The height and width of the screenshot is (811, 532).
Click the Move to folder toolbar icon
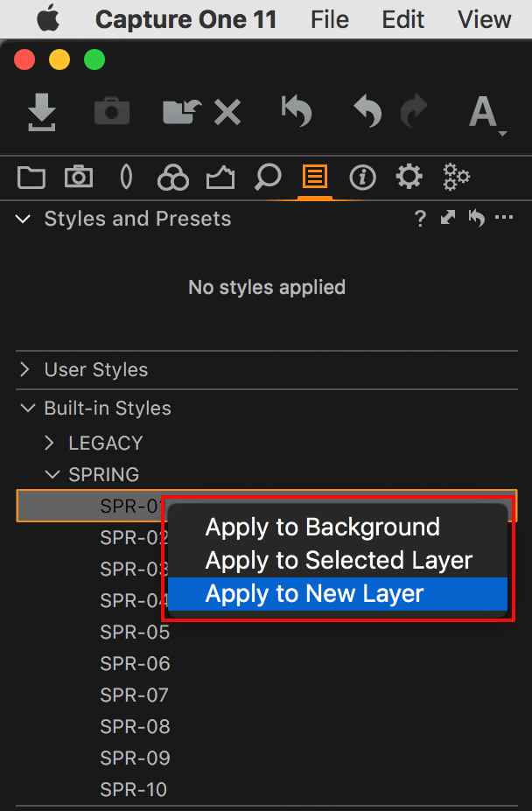tap(182, 112)
